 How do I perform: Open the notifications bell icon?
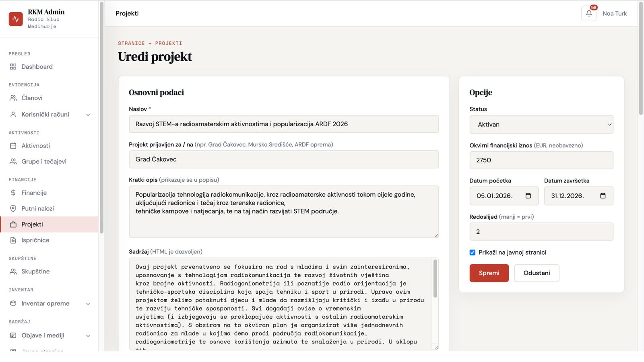click(x=589, y=13)
